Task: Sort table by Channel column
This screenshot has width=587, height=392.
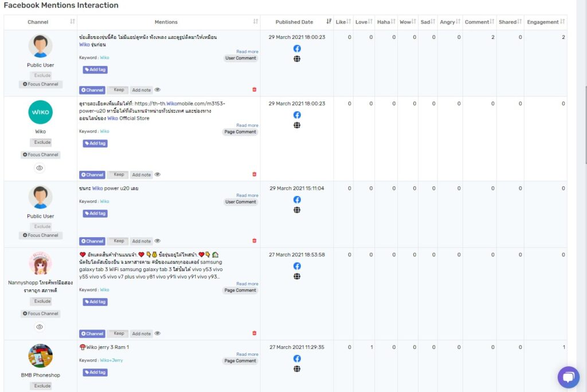Action: point(72,22)
